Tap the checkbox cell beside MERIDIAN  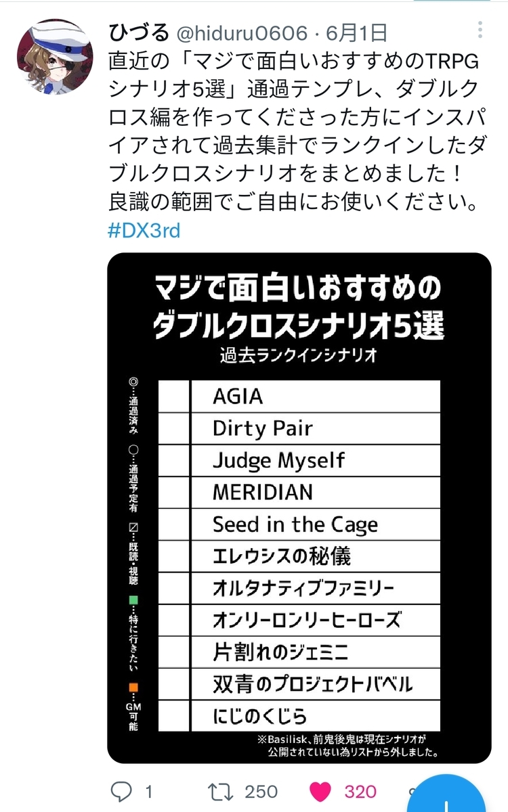click(174, 493)
